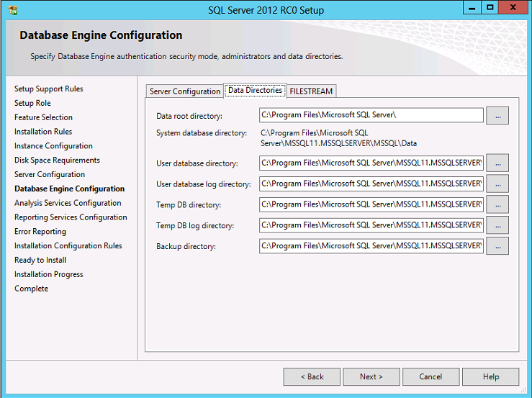Screen dimensions: 532x398
Task: Select Analysis Services Configuration step
Action: 68,203
